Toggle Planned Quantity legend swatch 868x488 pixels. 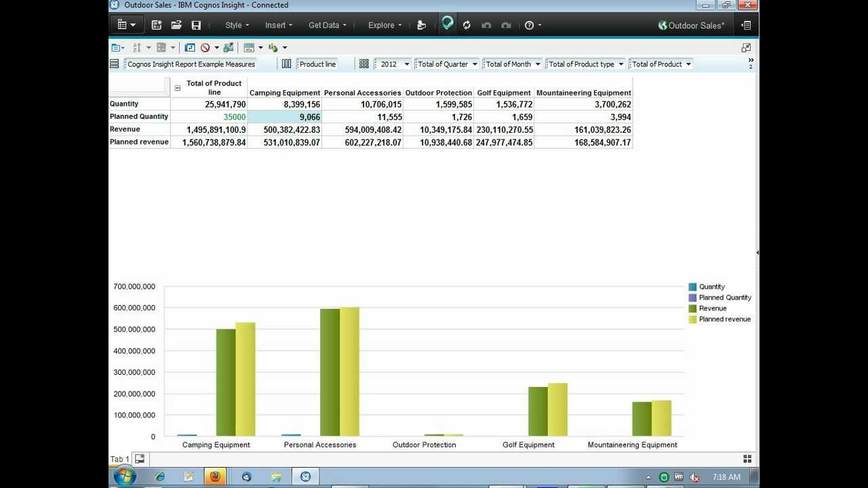(x=692, y=298)
